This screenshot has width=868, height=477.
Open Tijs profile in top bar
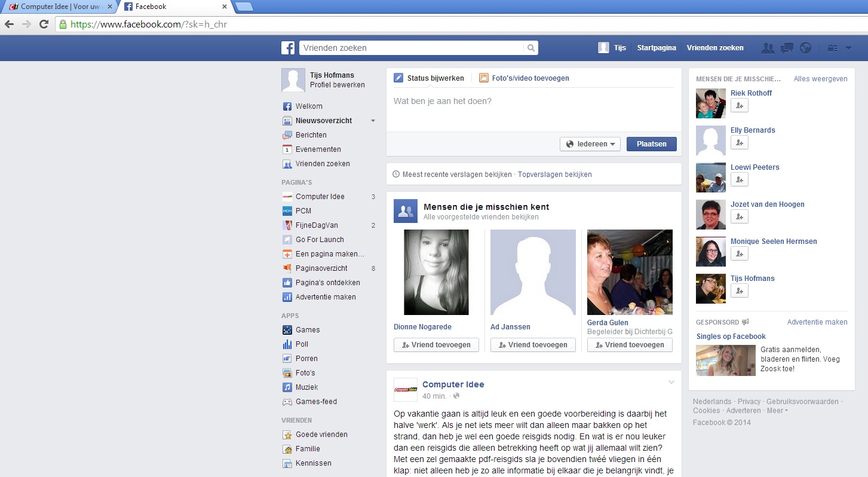coord(612,48)
